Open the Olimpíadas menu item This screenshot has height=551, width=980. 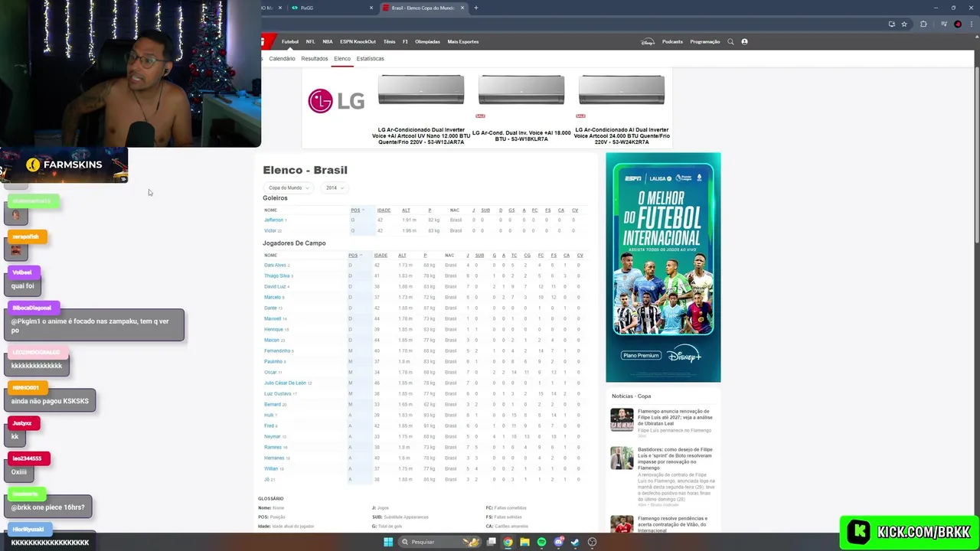pos(427,41)
